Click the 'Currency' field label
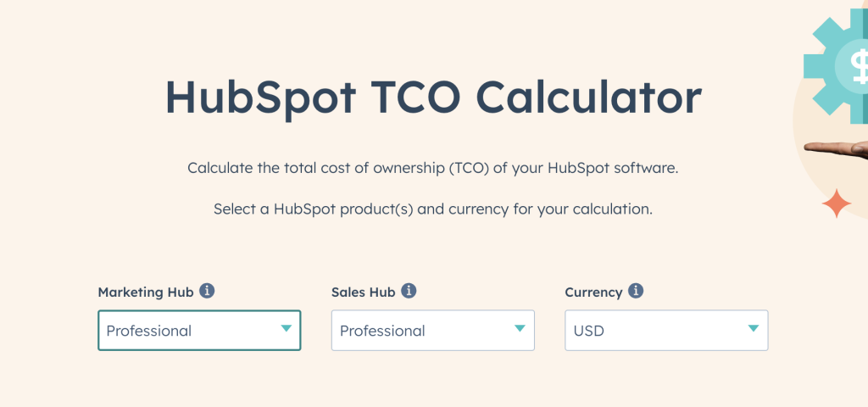This screenshot has height=407, width=868. point(593,292)
